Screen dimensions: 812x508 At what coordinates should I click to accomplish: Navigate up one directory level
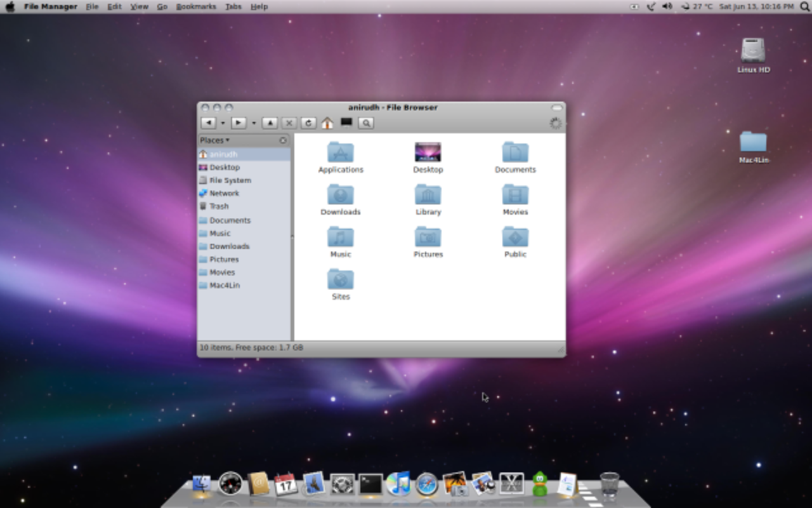pos(270,123)
